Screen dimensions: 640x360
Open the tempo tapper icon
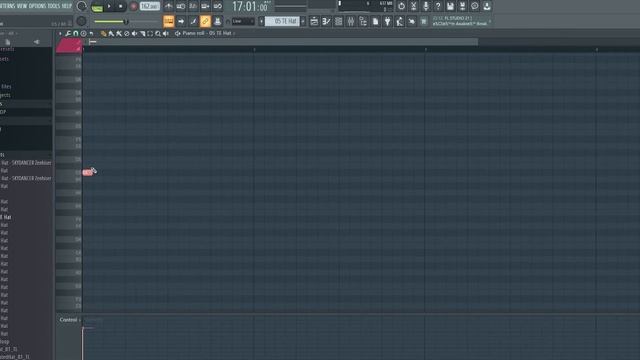400,21
